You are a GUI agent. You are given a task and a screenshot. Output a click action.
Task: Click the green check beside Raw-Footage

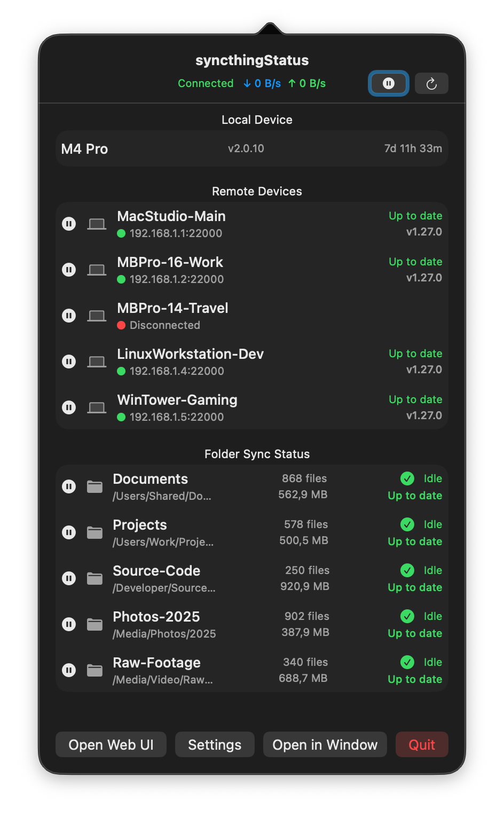(407, 662)
